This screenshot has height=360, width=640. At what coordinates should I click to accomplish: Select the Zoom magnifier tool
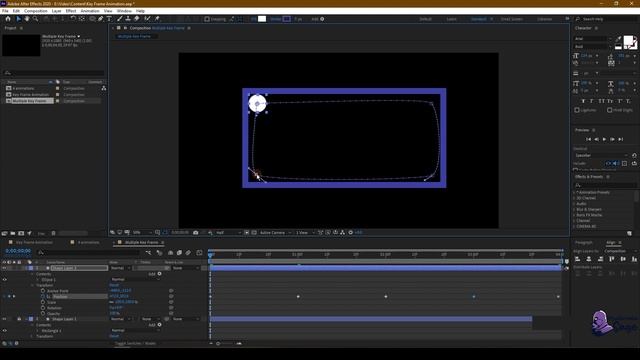36,19
